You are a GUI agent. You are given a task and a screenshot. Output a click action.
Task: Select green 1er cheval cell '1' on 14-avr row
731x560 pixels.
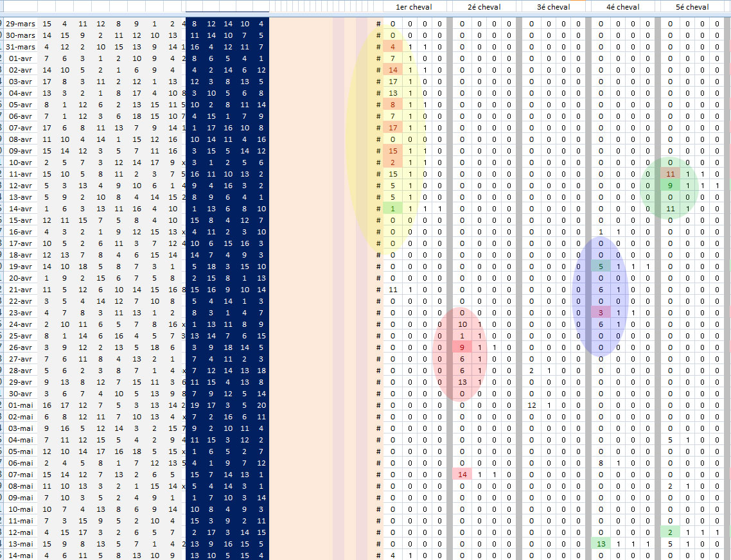coord(392,209)
